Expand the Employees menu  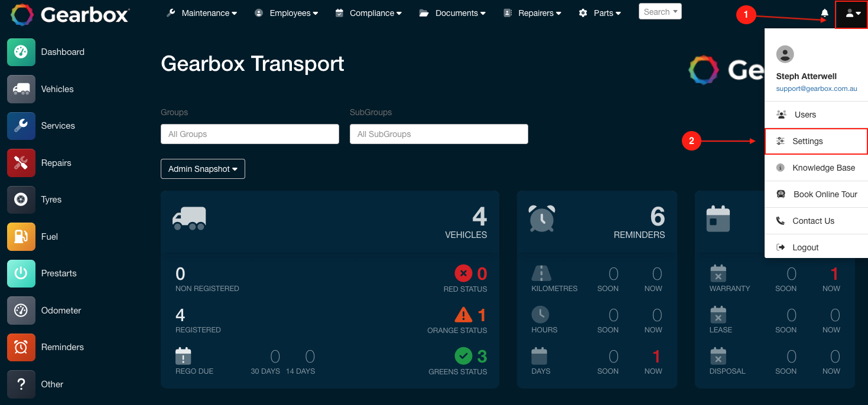(287, 13)
